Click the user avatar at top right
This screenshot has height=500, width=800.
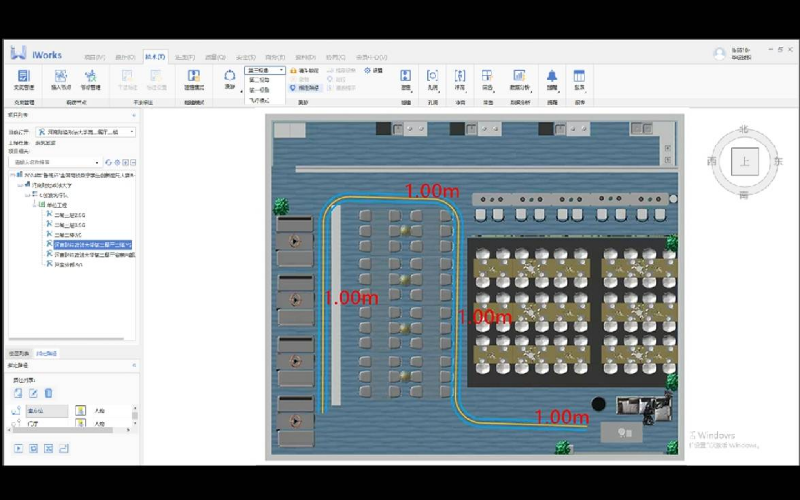click(719, 54)
